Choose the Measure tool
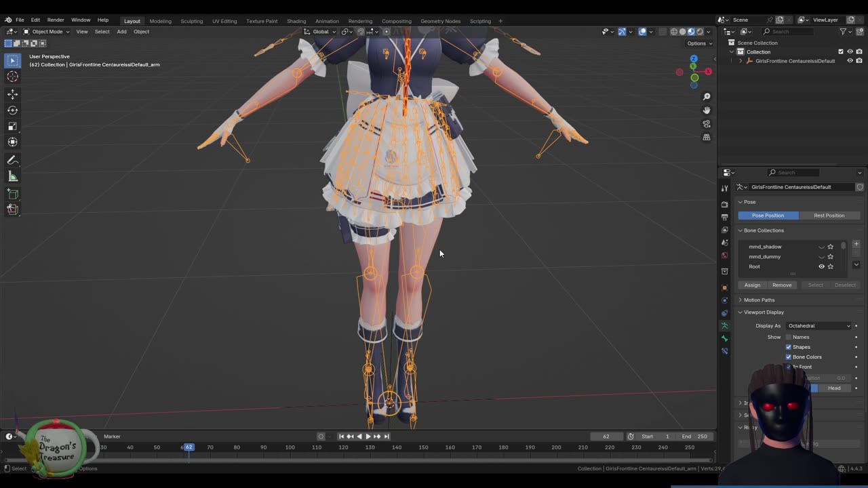The width and height of the screenshot is (868, 488). click(12, 176)
